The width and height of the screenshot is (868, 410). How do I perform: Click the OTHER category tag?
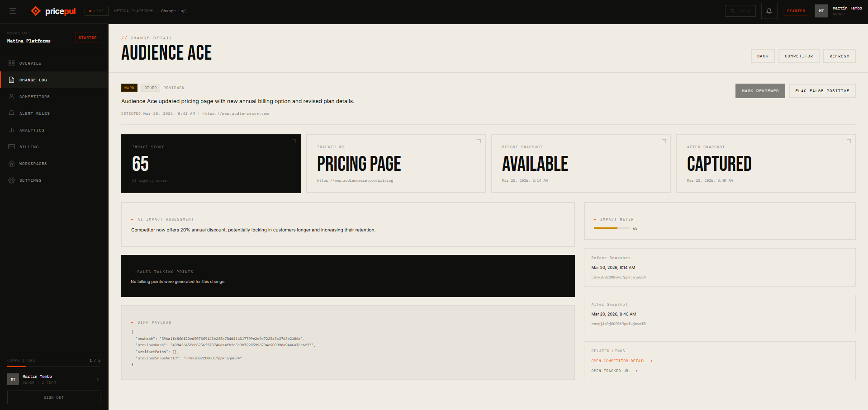tap(151, 88)
